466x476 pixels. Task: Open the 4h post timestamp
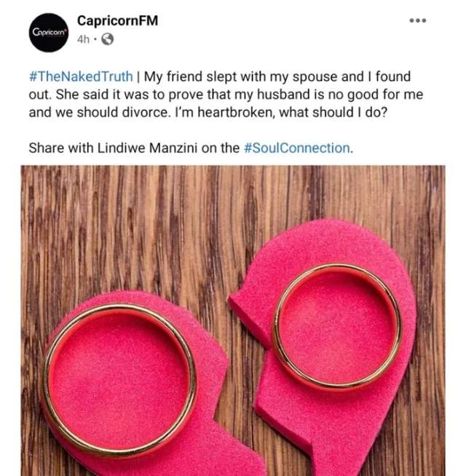pos(83,39)
